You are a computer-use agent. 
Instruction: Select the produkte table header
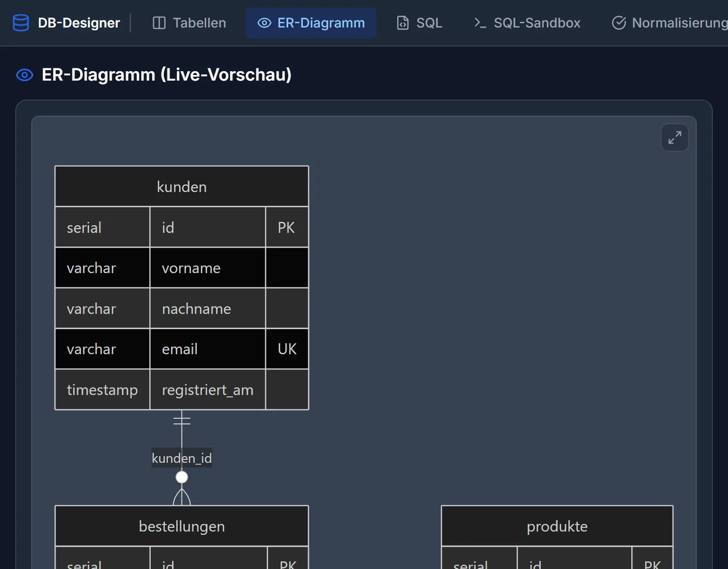coord(557,526)
